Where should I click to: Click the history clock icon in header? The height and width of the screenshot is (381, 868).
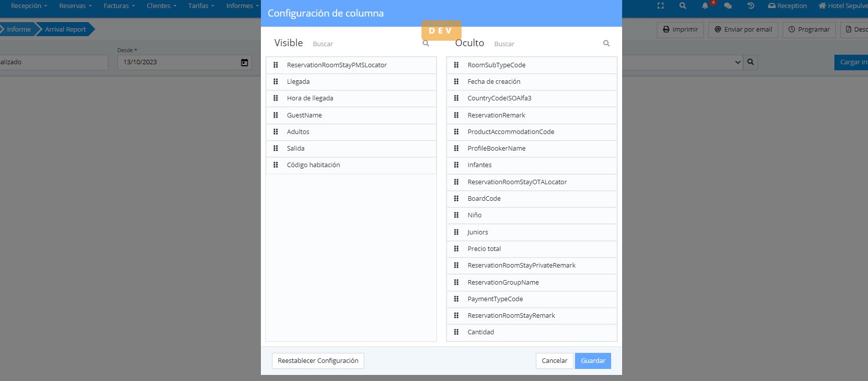[751, 6]
